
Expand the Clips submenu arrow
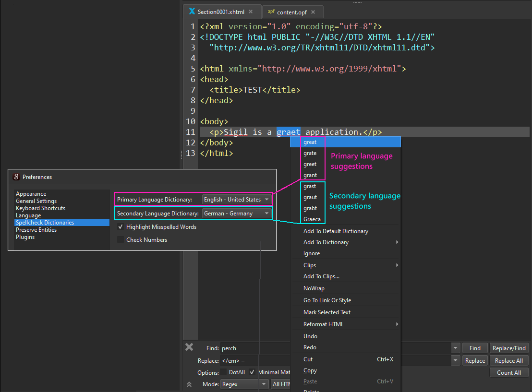[397, 265]
